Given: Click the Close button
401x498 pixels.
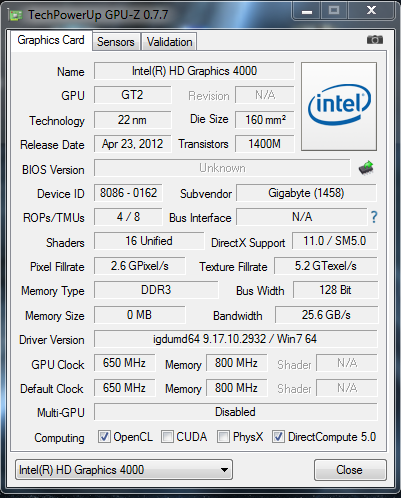Looking at the screenshot, I should 350,470.
